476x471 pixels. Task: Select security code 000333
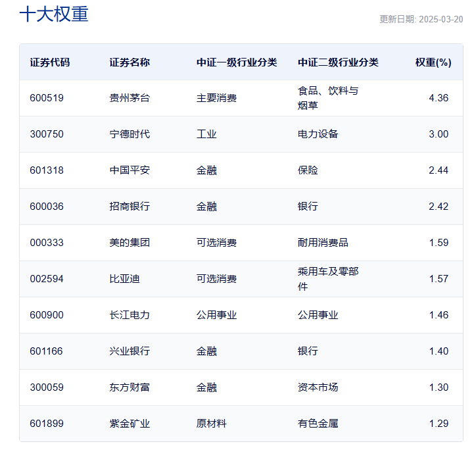click(47, 242)
